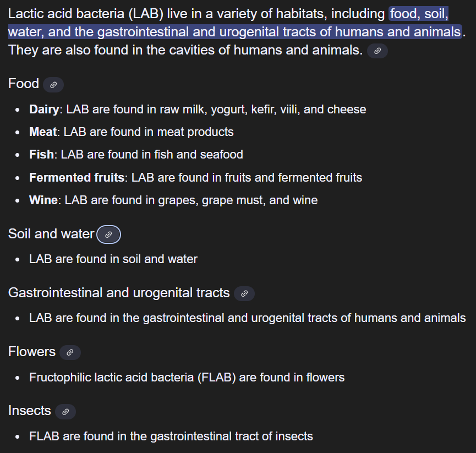Click the "LAB are found in soil and water" bullet
The width and height of the screenshot is (476, 453).
113,259
